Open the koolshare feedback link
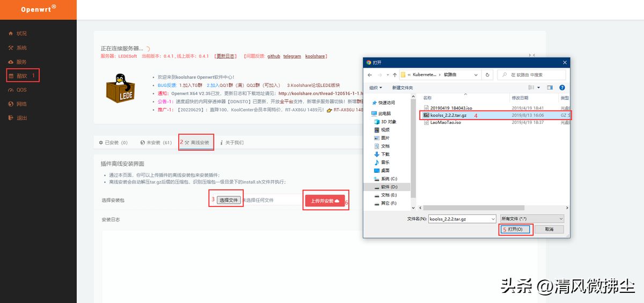 tap(315, 56)
